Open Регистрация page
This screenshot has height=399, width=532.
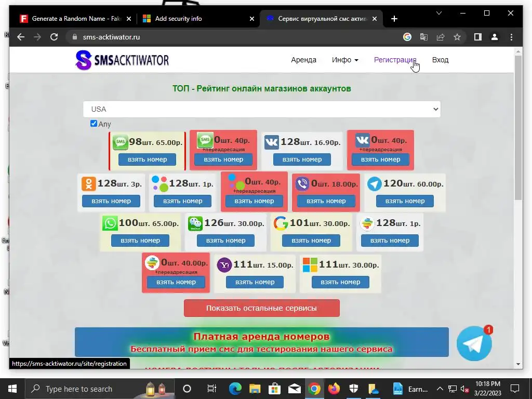click(x=395, y=60)
